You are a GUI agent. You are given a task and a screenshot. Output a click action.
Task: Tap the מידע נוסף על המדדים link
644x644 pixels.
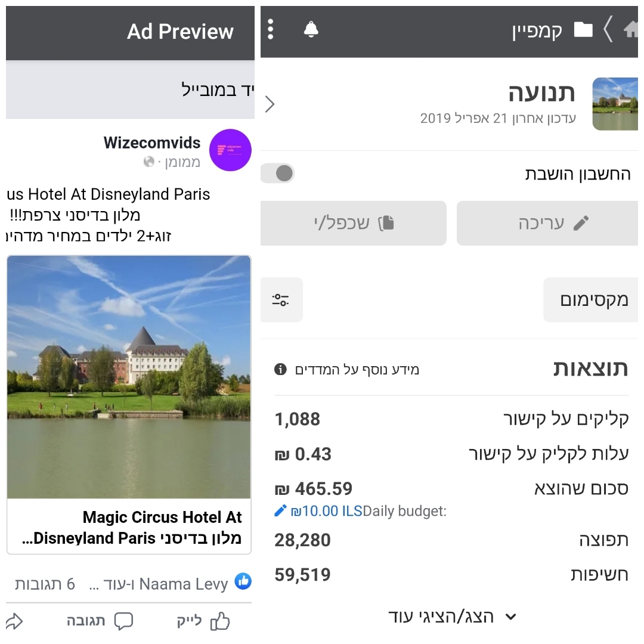tap(357, 370)
